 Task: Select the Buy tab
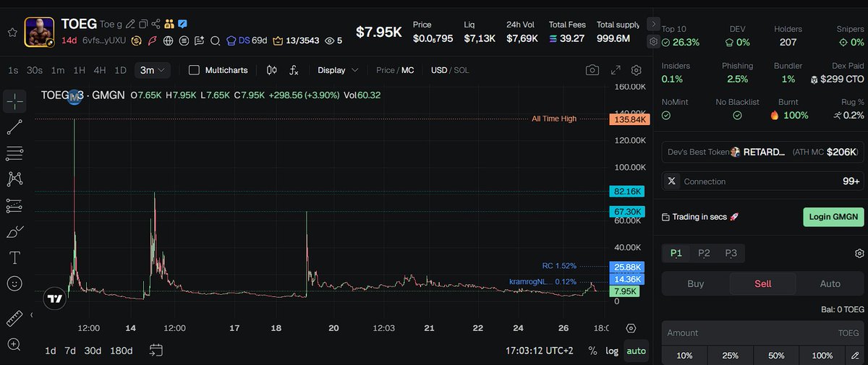695,284
